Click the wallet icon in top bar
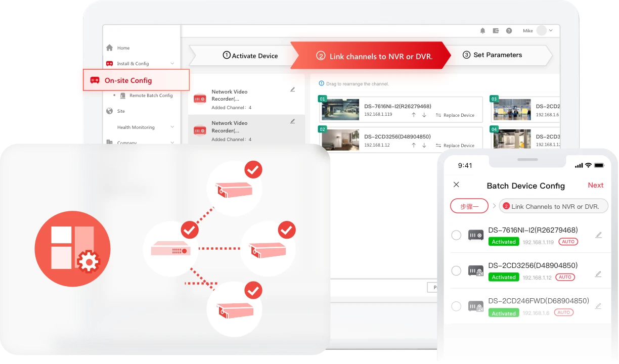The width and height of the screenshot is (619, 364). pyautogui.click(x=496, y=31)
